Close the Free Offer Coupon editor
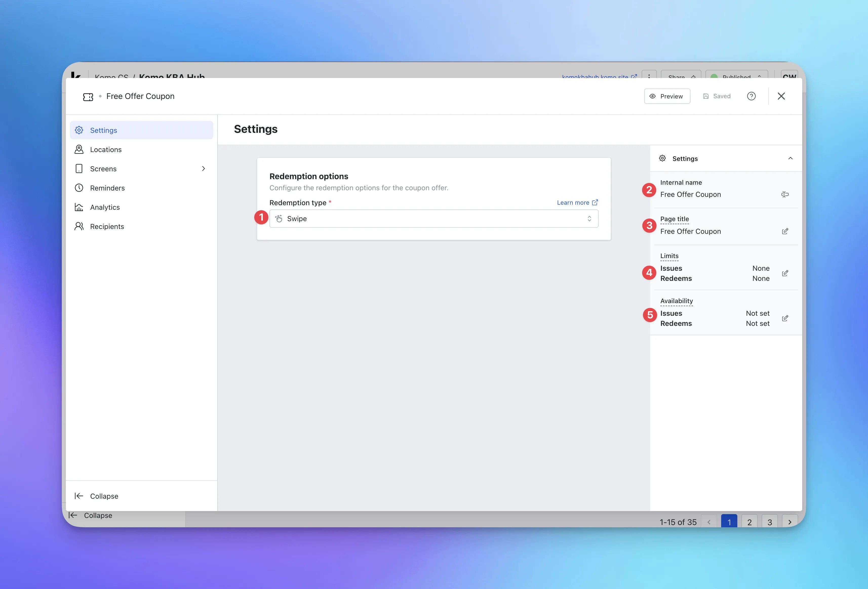Image resolution: width=868 pixels, height=589 pixels. coord(781,96)
